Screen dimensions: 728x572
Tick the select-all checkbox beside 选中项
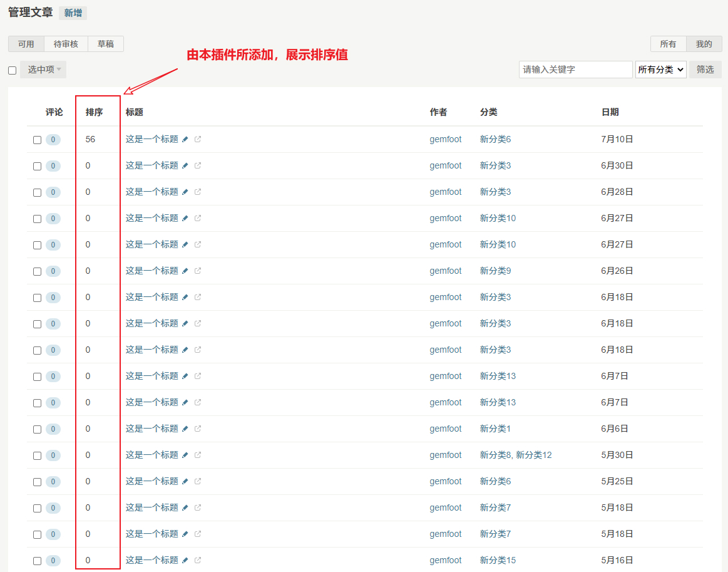tap(12, 70)
